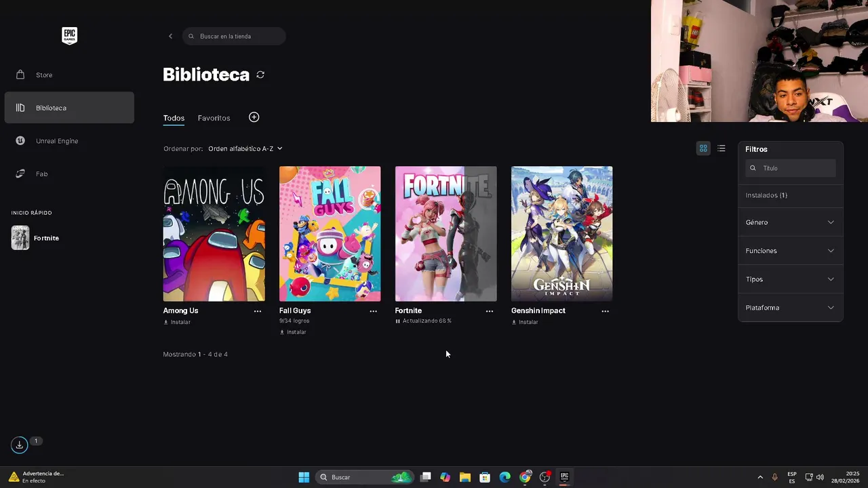868x488 pixels.
Task: Click the taskbar Buscar search box
Action: pos(365,477)
